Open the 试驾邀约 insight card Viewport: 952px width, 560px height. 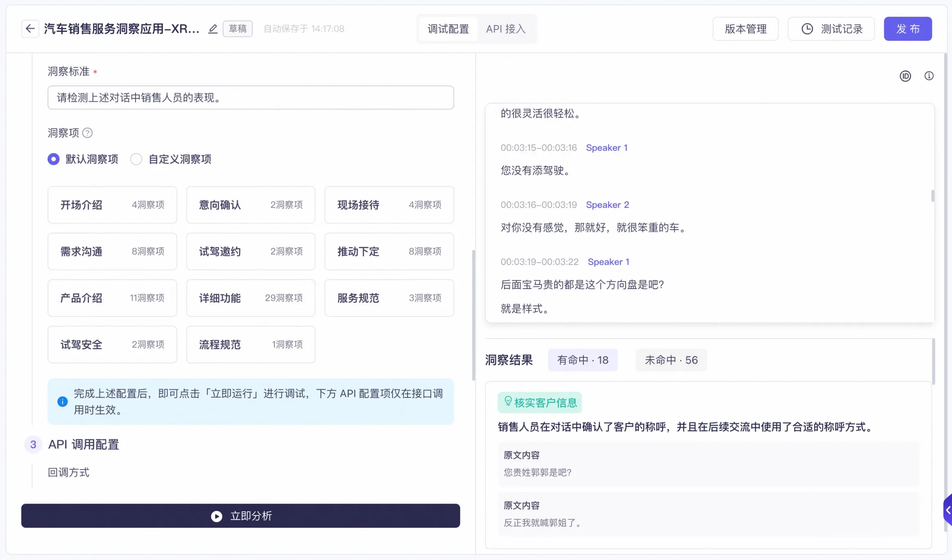(251, 252)
